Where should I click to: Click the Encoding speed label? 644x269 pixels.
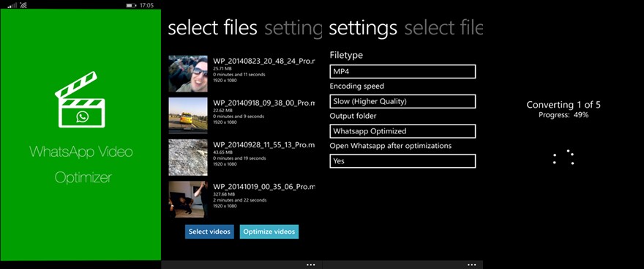click(357, 86)
